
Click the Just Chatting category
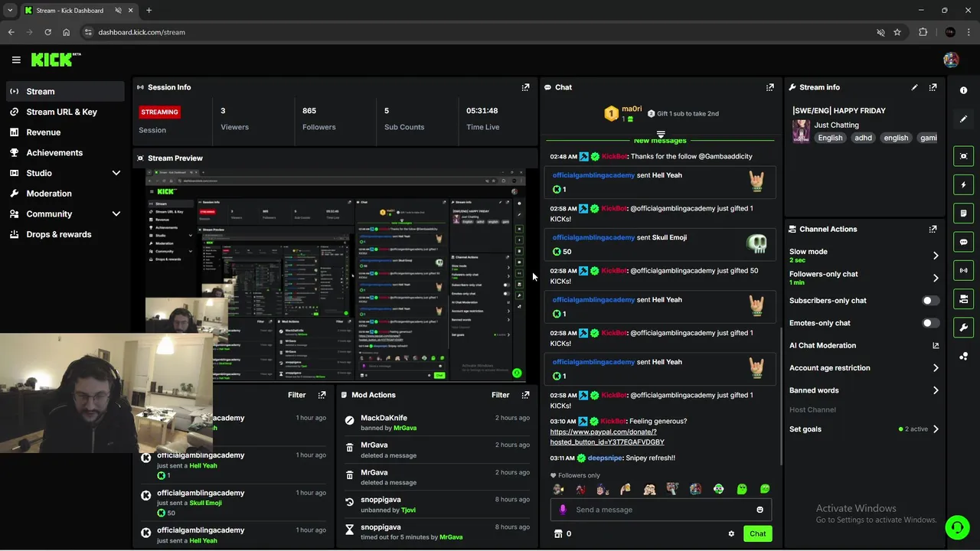(836, 125)
